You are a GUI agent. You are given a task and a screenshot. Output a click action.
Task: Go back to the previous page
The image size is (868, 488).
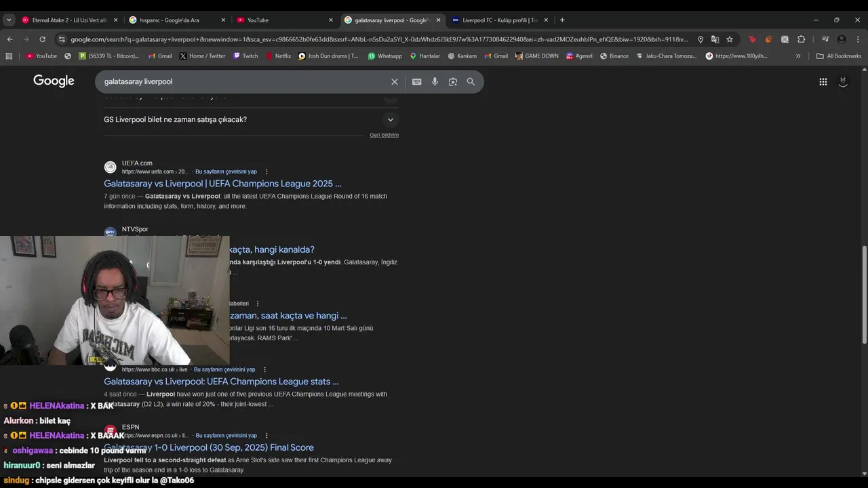pos(9,39)
